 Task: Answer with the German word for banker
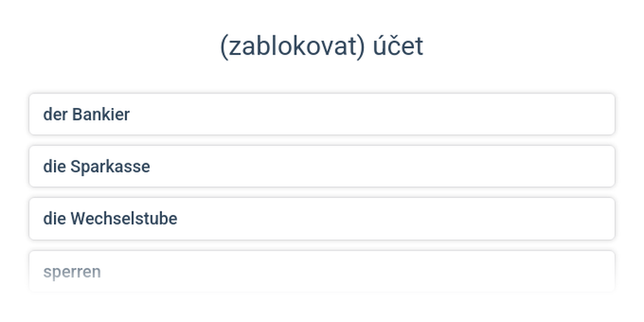[x=322, y=114]
